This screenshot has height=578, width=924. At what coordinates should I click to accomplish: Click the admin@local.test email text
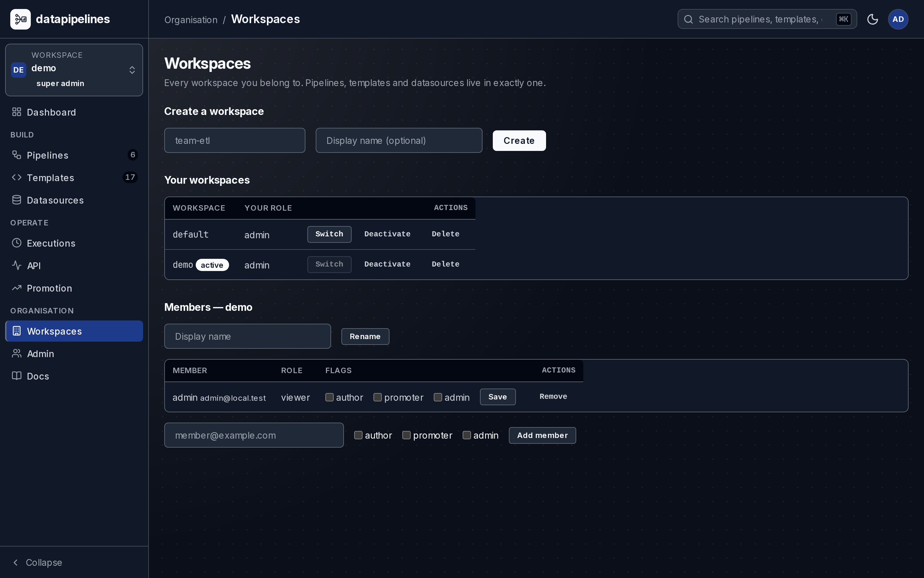click(x=233, y=398)
